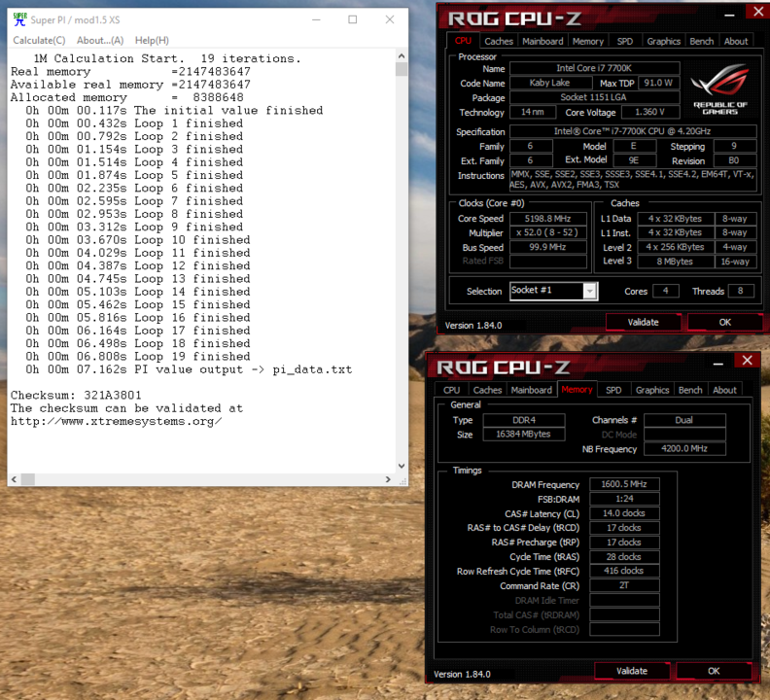Open the Calculate(C) menu in Super PI
The width and height of the screenshot is (770, 700).
pos(39,40)
